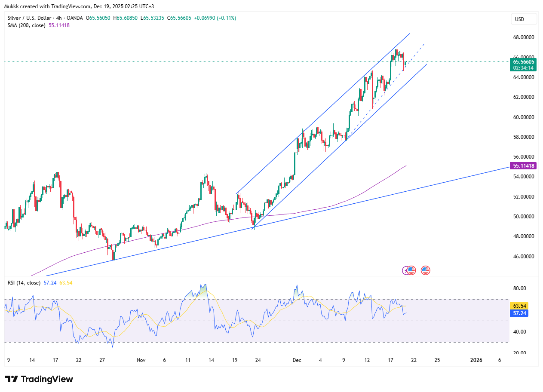Click the purple lightning event icon

[405, 270]
